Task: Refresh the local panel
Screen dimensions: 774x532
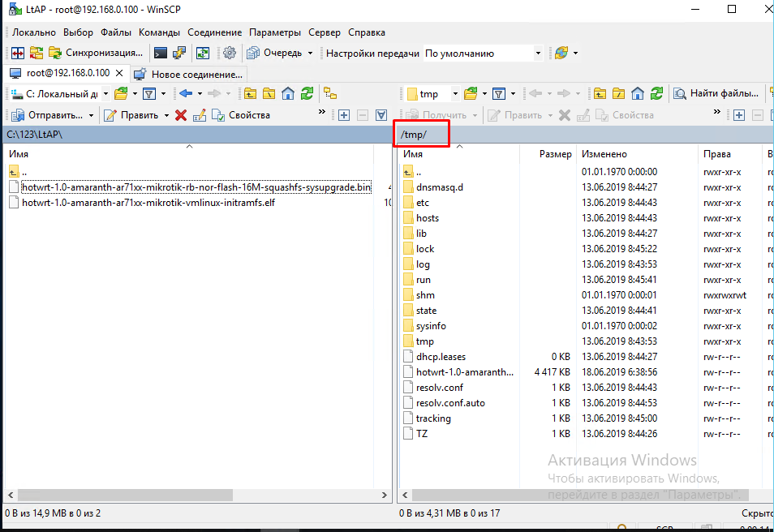Action: click(307, 93)
